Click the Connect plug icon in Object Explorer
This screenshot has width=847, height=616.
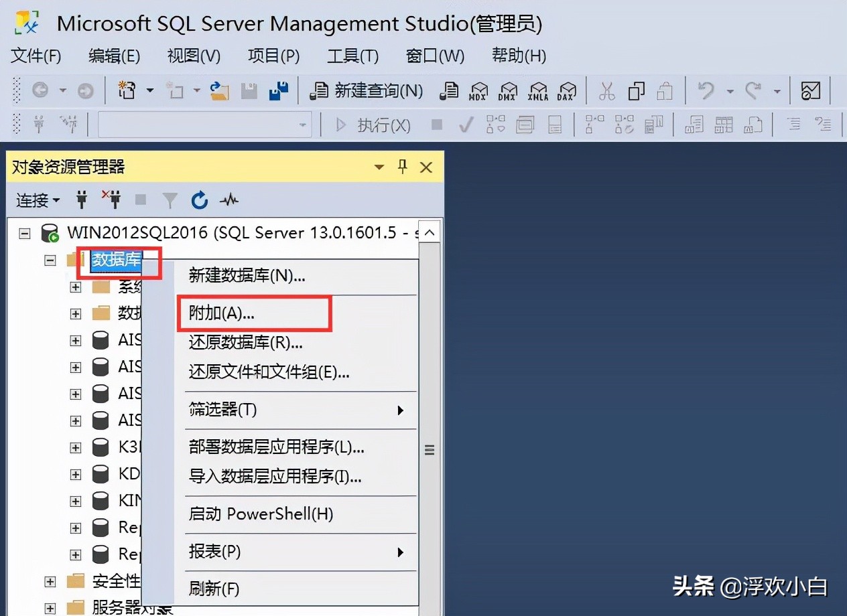point(82,200)
